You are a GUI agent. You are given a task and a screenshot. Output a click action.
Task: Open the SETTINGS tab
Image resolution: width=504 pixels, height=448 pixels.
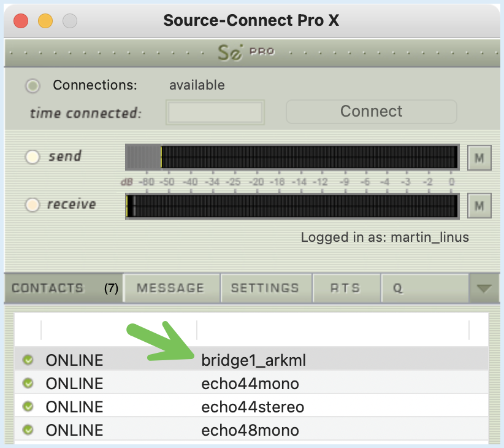pos(265,288)
